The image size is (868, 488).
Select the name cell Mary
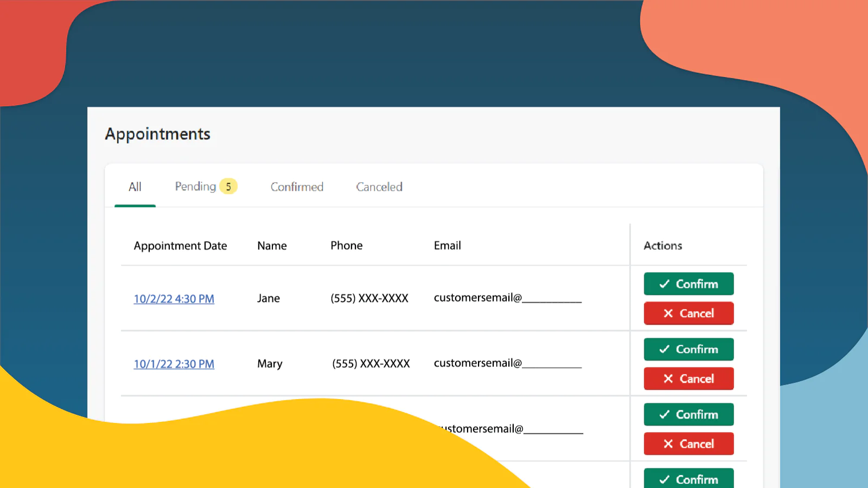click(x=270, y=364)
